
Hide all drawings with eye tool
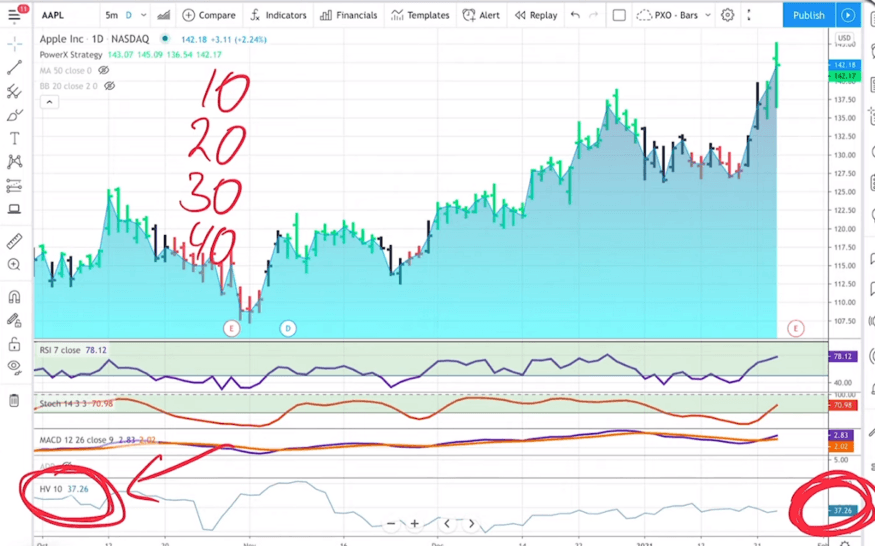[15, 367]
